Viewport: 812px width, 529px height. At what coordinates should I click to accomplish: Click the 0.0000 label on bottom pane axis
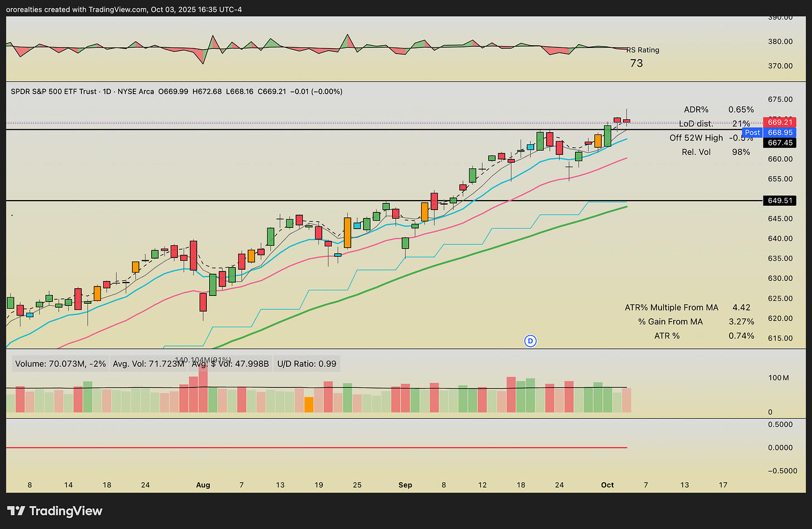tap(780, 448)
